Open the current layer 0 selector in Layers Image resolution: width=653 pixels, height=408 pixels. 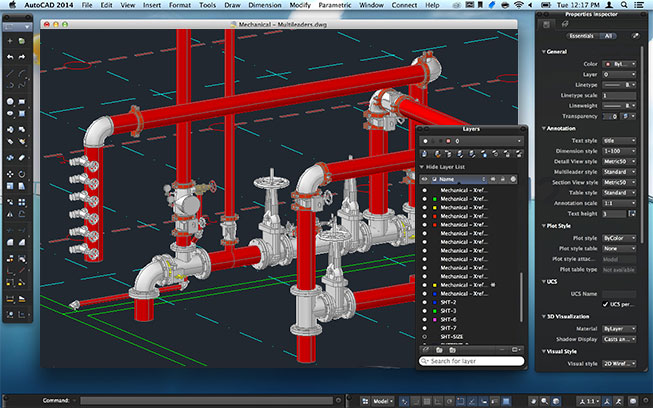click(x=471, y=141)
